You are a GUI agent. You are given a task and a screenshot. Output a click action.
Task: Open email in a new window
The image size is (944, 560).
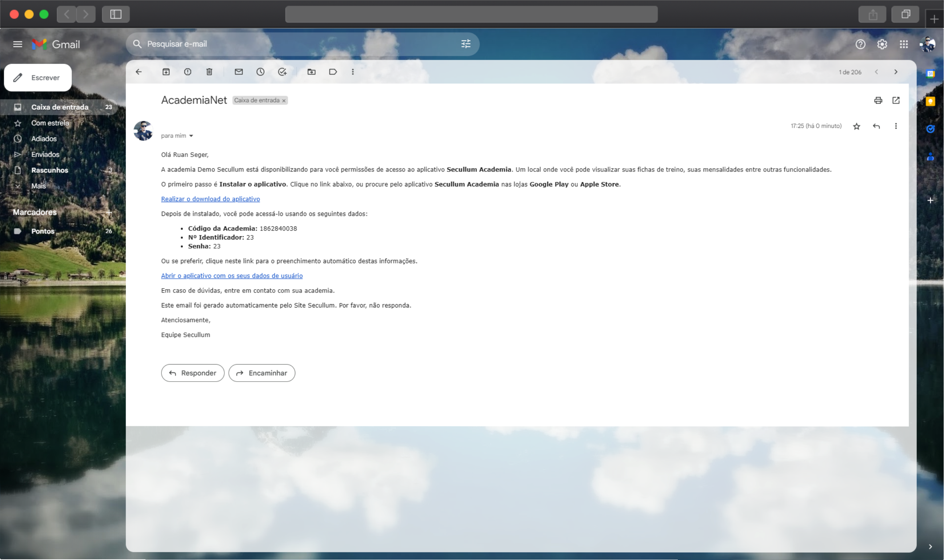coord(896,100)
